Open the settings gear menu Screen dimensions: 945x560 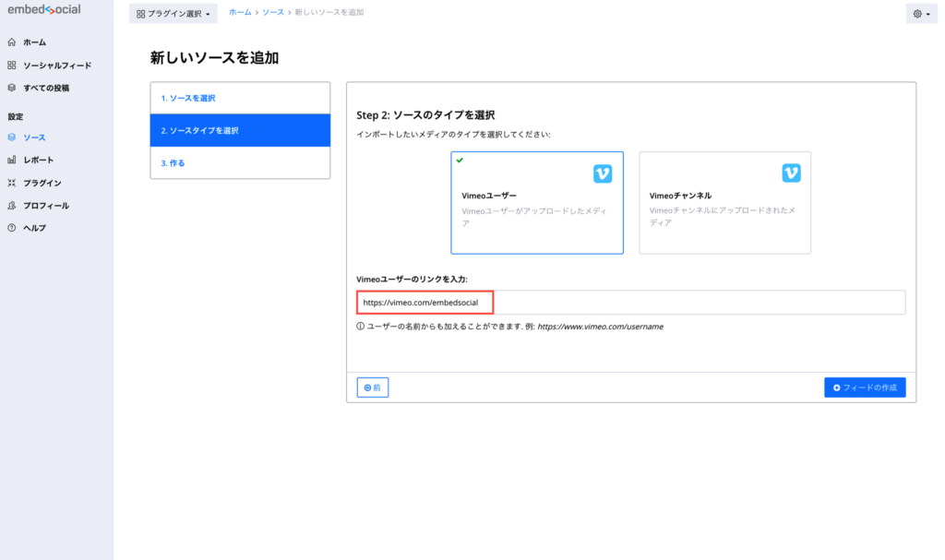(922, 13)
